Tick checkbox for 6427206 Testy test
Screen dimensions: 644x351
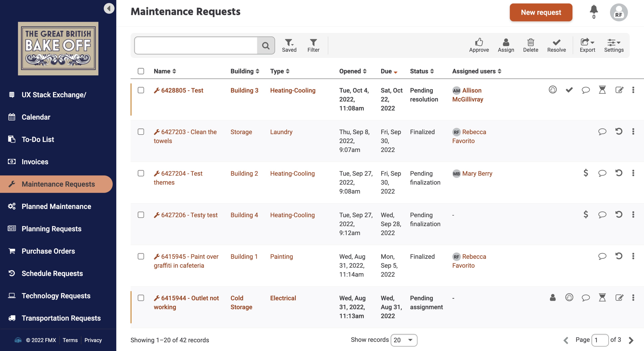click(141, 215)
